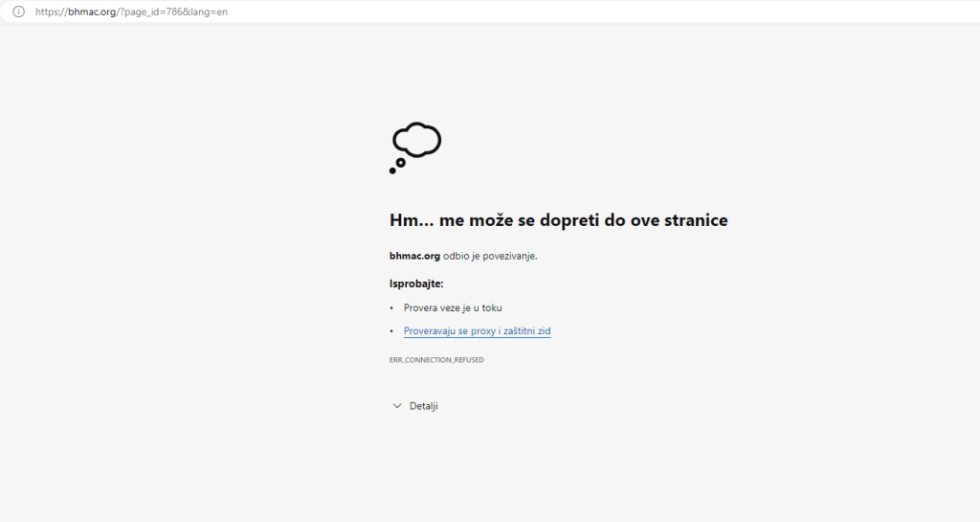
Task: Click the page_id=786&lang=en query in URL
Action: point(174,11)
